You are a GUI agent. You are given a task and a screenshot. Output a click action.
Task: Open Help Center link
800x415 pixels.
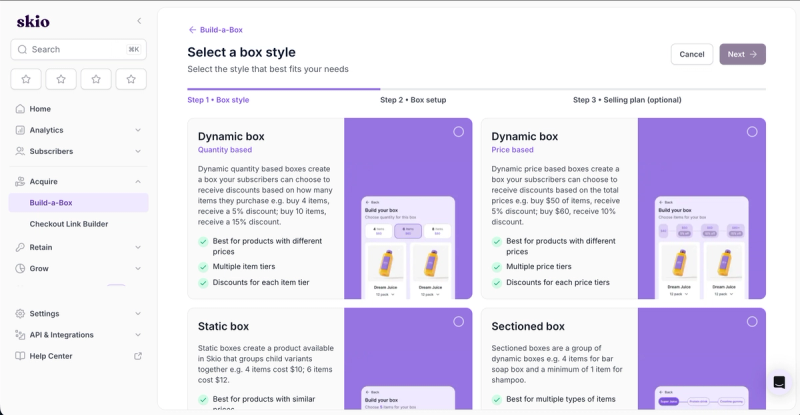click(79, 356)
